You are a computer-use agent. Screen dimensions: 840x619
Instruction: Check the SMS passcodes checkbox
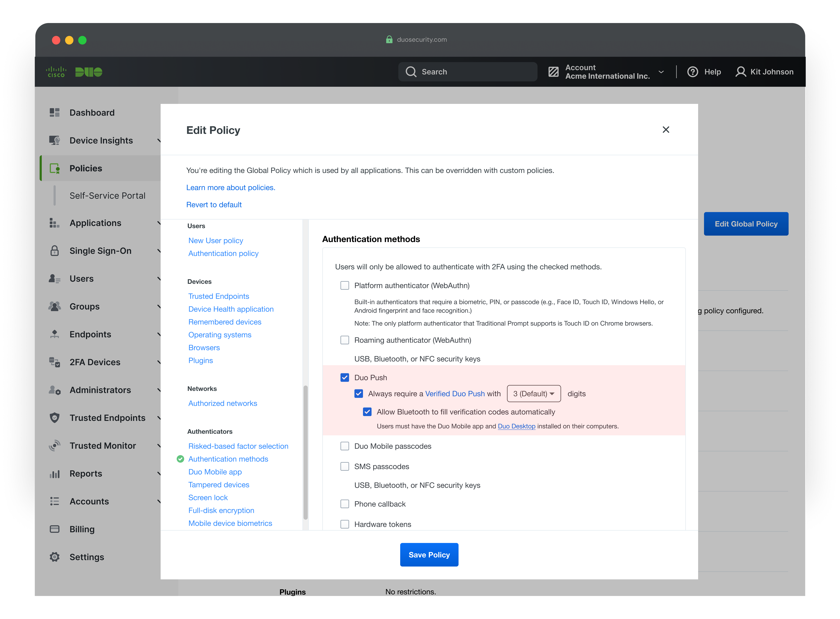coord(345,467)
